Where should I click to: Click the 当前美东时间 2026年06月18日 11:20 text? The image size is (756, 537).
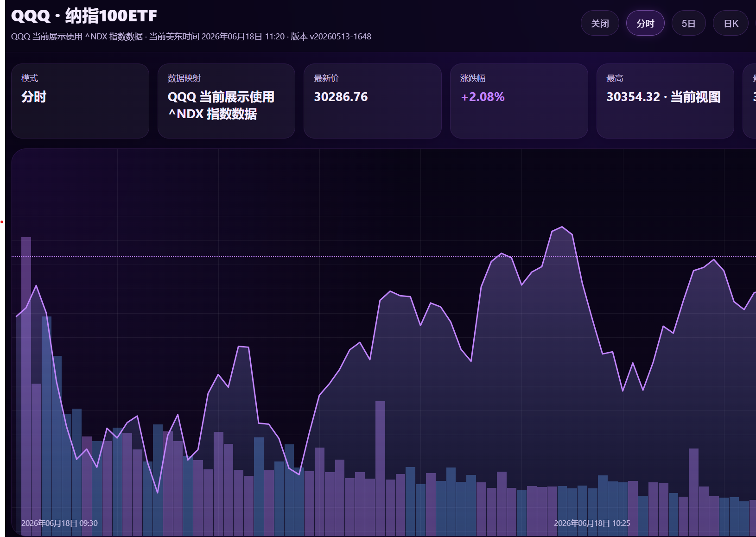tap(217, 37)
